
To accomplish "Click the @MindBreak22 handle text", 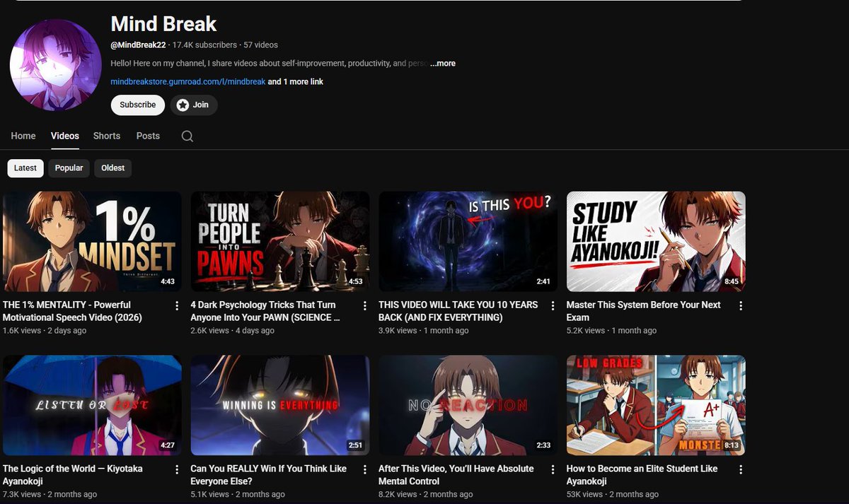I will (138, 45).
